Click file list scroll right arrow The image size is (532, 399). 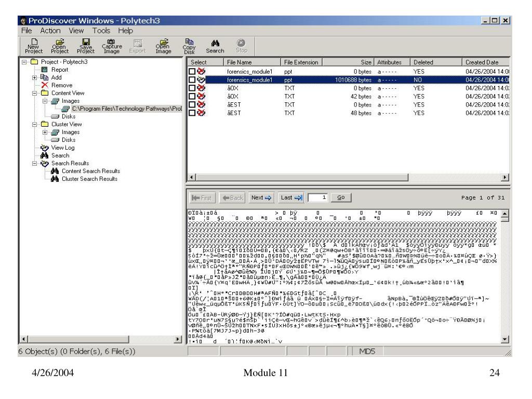pos(505,177)
